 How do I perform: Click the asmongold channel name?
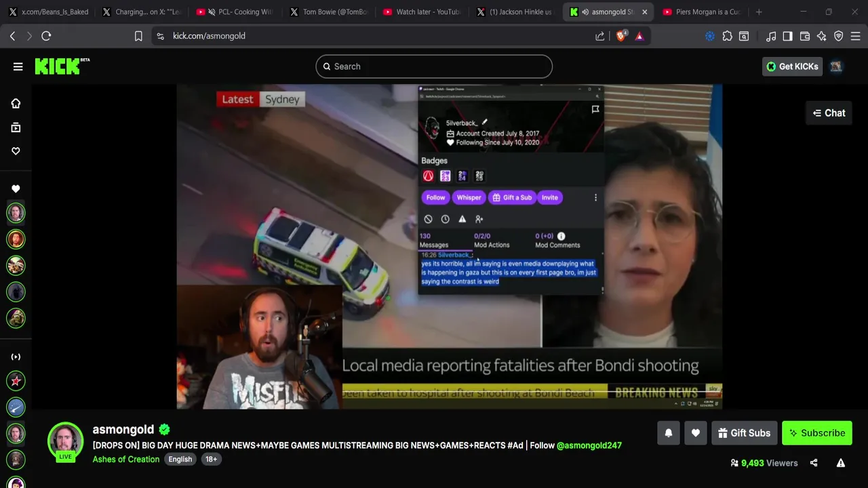click(x=123, y=429)
